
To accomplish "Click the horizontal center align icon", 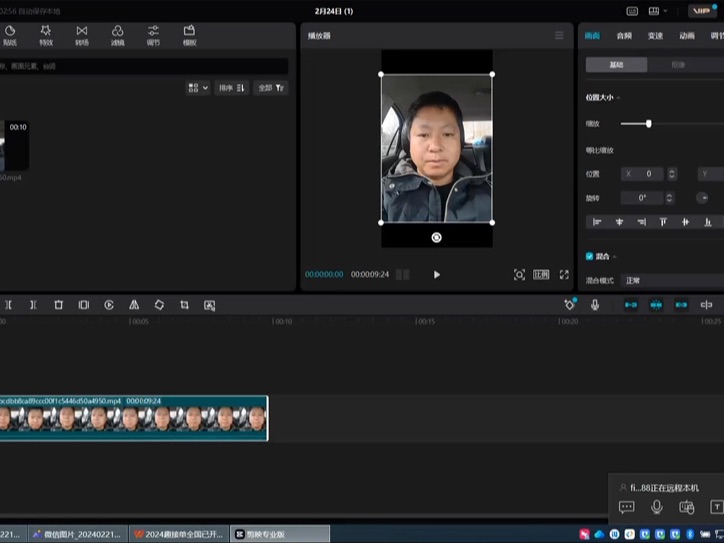I will pyautogui.click(x=619, y=222).
